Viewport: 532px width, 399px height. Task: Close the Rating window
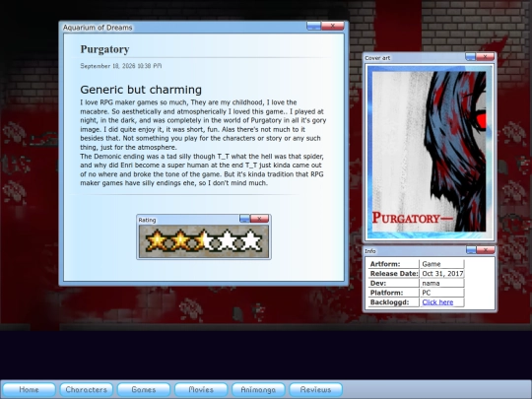pyautogui.click(x=259, y=219)
